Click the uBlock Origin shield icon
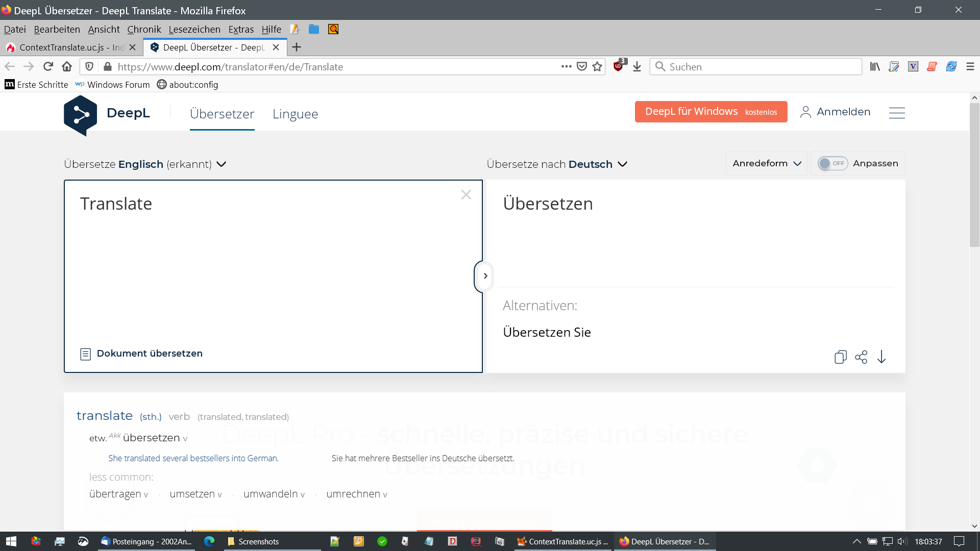The height and width of the screenshot is (551, 980). tap(618, 66)
